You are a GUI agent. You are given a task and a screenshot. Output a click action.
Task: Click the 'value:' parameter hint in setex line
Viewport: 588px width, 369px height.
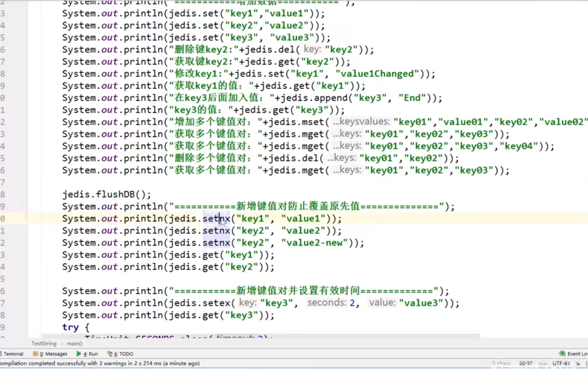(382, 303)
